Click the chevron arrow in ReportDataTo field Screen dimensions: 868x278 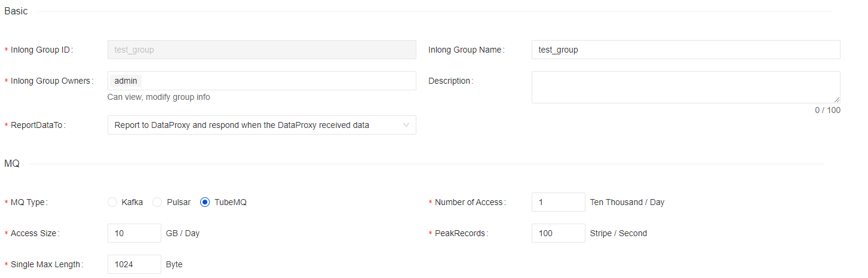pyautogui.click(x=406, y=125)
